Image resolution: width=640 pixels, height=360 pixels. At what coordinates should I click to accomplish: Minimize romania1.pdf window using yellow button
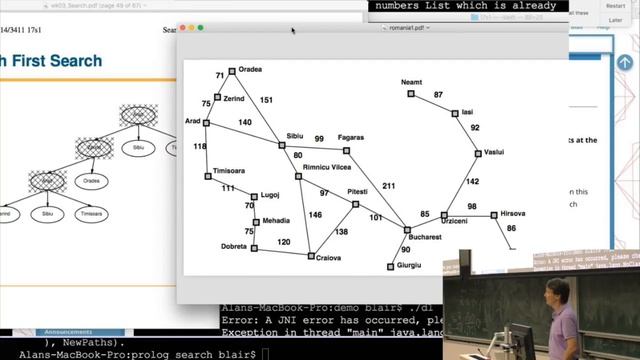click(x=191, y=28)
